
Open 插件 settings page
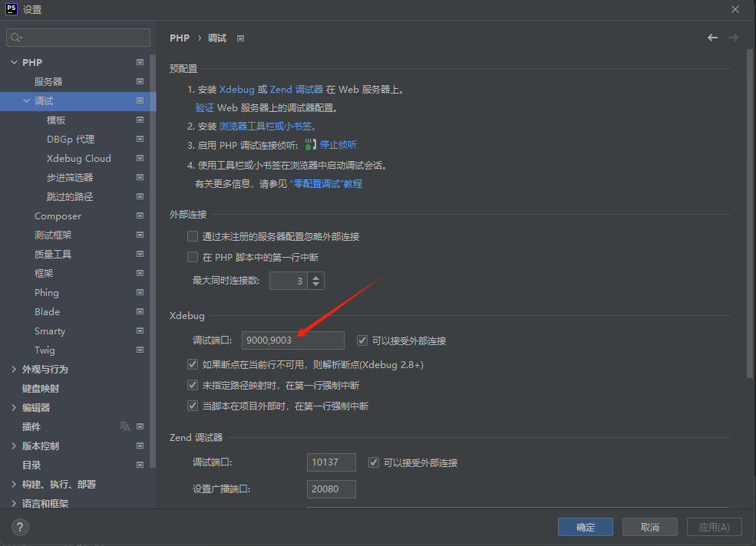31,426
